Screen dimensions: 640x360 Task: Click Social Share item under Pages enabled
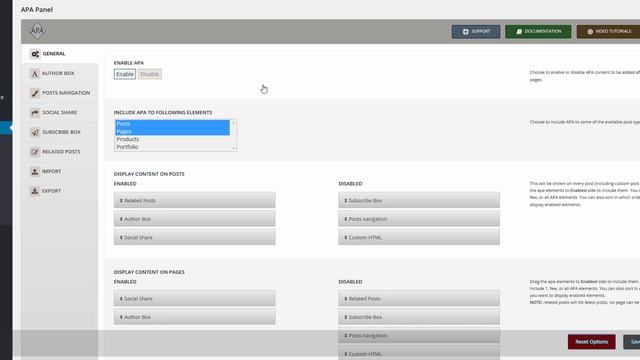(x=195, y=298)
